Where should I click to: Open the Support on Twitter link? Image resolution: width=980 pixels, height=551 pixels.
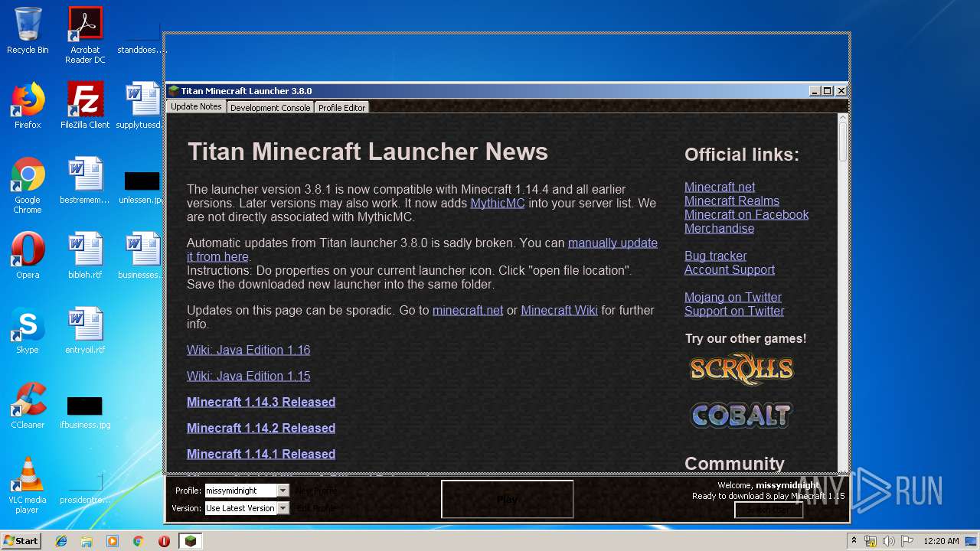[734, 311]
